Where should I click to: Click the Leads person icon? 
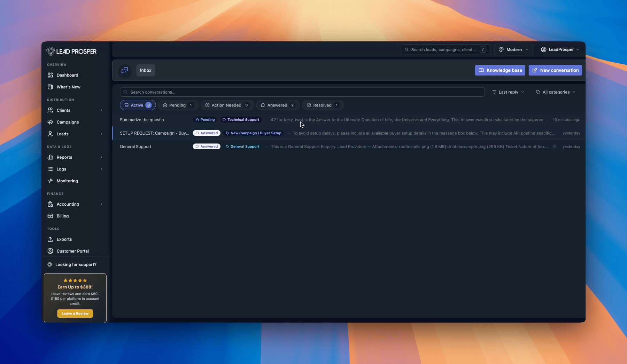[50, 134]
